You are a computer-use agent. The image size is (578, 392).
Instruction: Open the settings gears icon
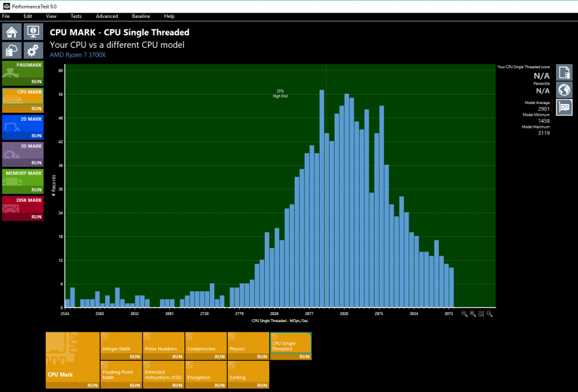[34, 50]
